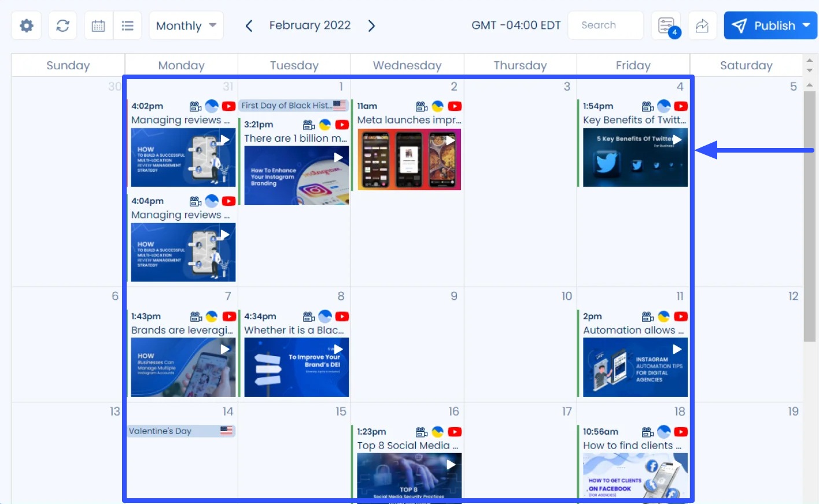
Task: Click the share calendar icon
Action: pos(702,26)
